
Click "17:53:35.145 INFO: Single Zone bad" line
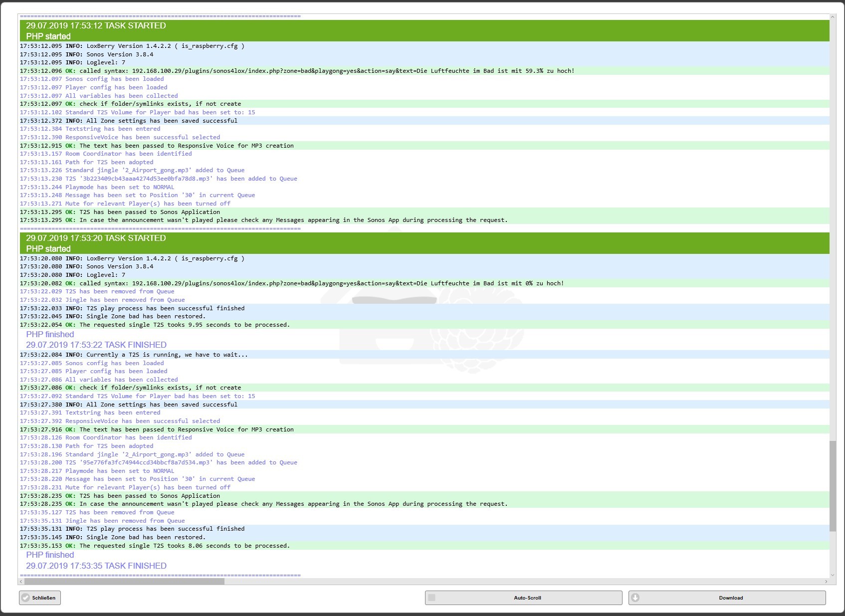[424, 537]
